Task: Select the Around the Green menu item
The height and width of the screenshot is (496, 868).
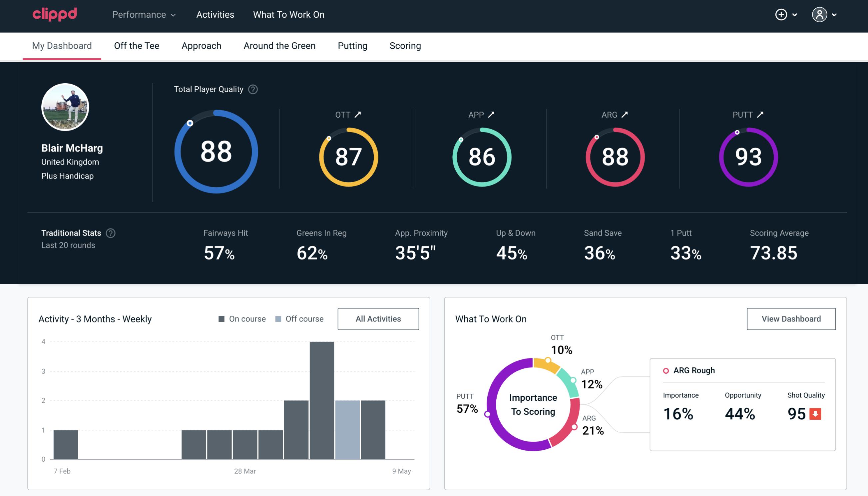Action: pyautogui.click(x=279, y=45)
